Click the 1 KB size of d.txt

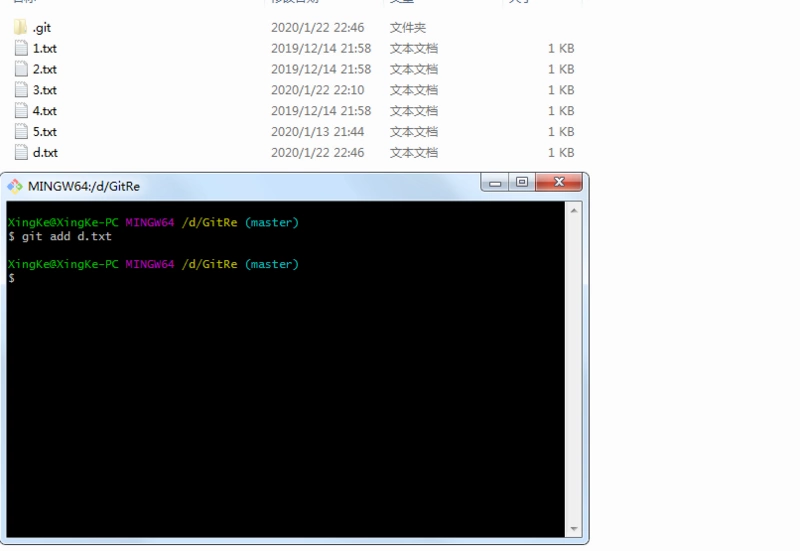[x=561, y=153]
